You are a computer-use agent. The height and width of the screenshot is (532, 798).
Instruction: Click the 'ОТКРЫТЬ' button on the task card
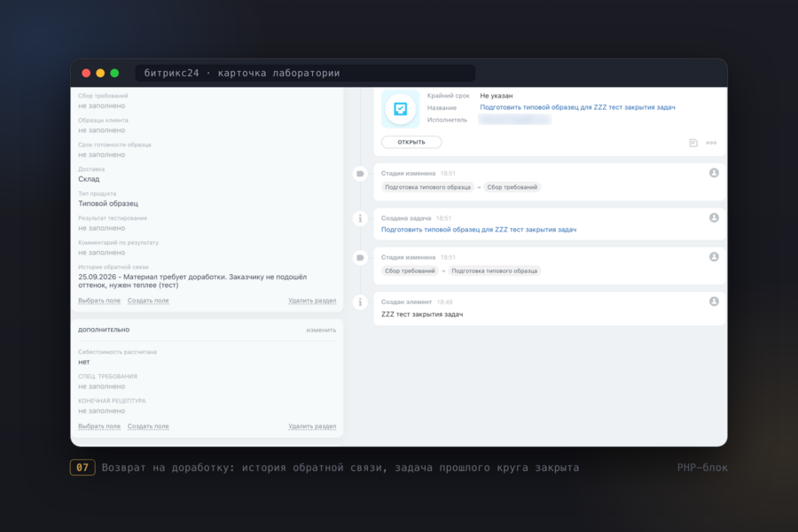411,142
